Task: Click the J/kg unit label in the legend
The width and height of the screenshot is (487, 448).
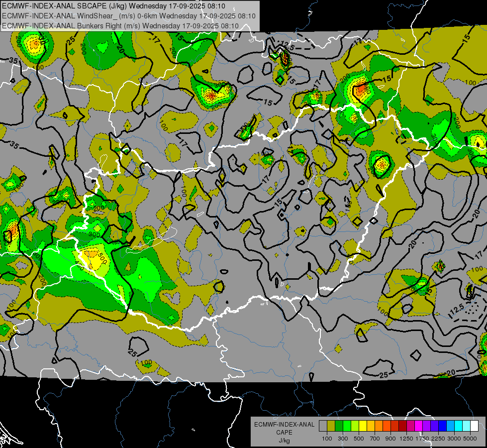Action: 284,441
